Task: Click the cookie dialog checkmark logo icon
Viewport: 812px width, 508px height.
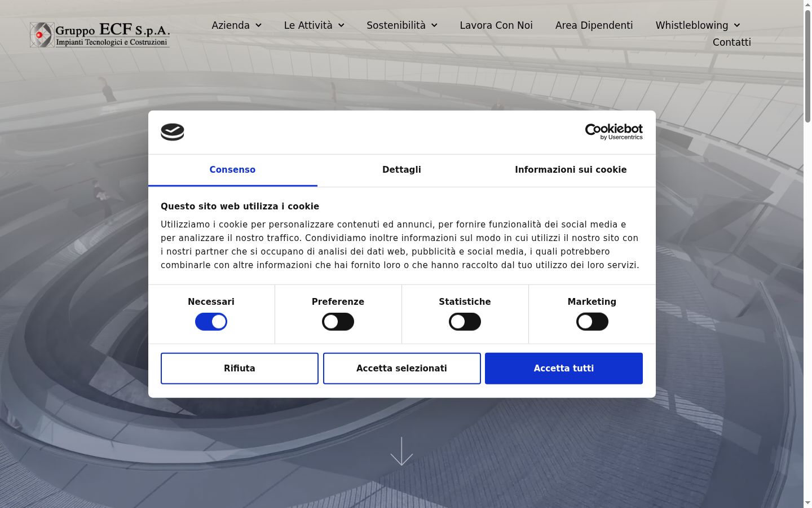Action: [x=173, y=132]
